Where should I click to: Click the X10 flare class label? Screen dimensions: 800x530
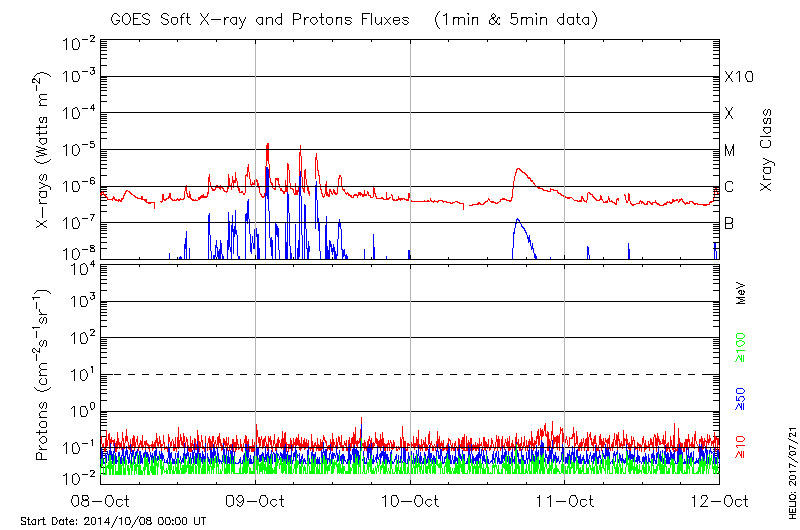(738, 77)
